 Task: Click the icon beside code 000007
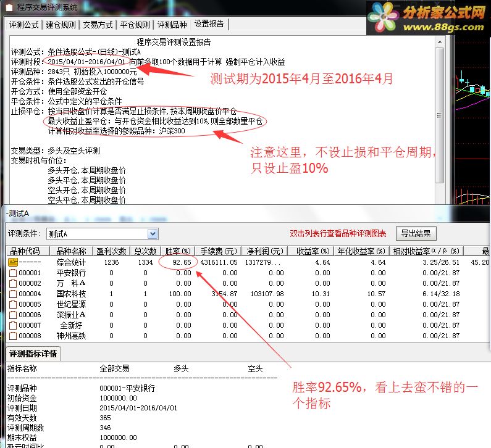(x=13, y=325)
